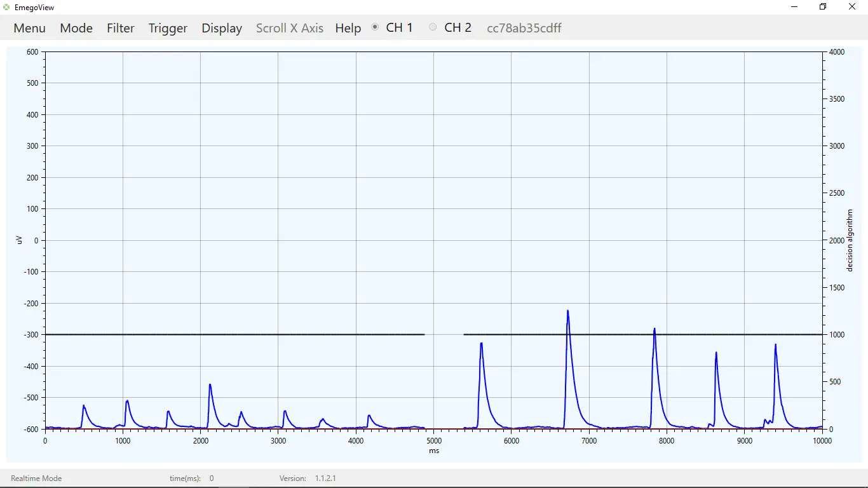This screenshot has height=488, width=868.
Task: Open the Help menu
Action: click(x=348, y=28)
